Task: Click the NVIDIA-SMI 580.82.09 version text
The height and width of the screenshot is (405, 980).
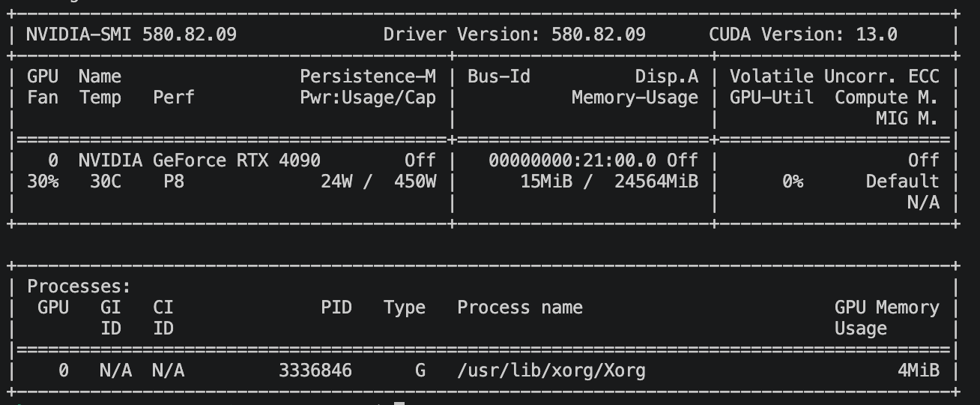Action: pyautogui.click(x=131, y=34)
